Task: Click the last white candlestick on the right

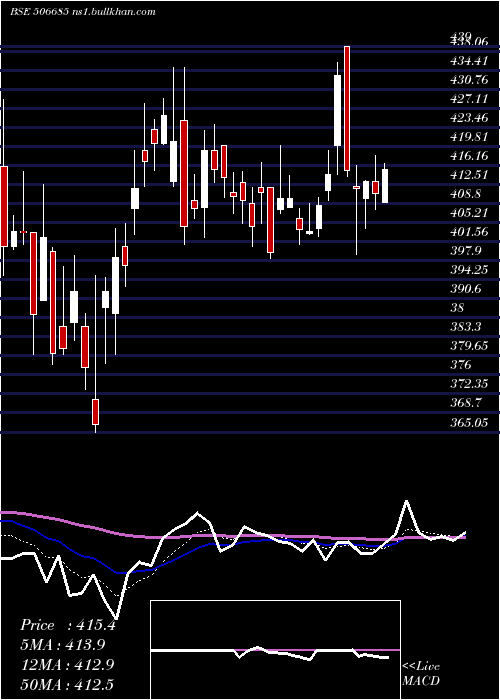Action: [385, 186]
